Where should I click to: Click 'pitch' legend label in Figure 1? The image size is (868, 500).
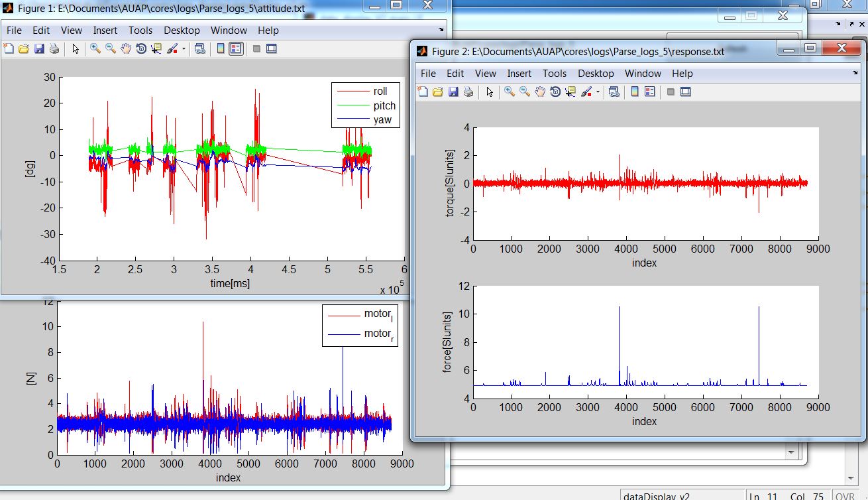384,105
